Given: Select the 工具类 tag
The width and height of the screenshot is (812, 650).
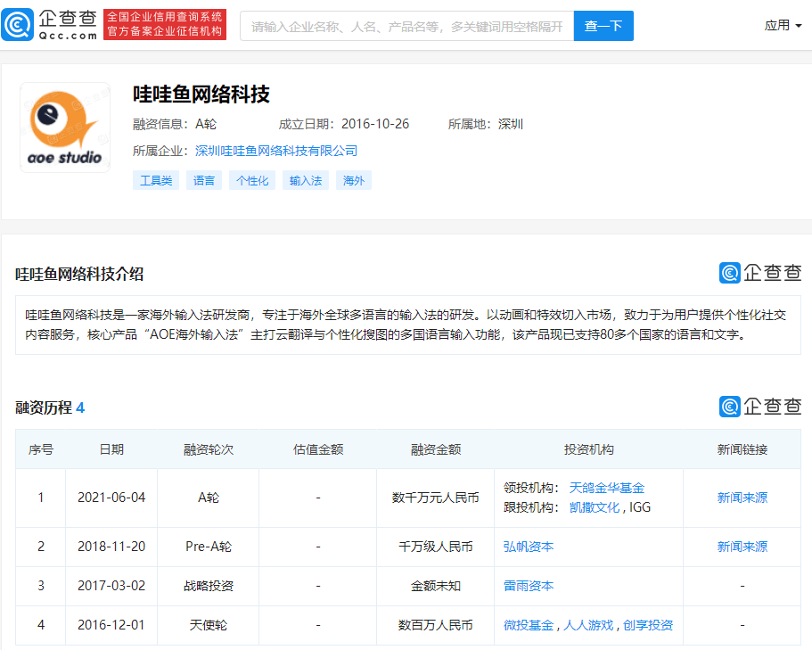Looking at the screenshot, I should pos(156,180).
